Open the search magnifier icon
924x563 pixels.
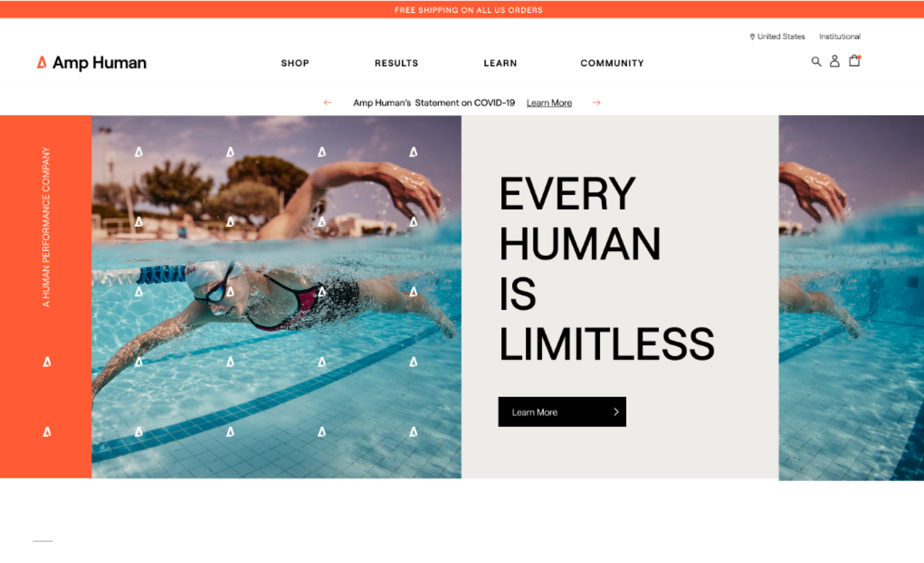tap(816, 61)
